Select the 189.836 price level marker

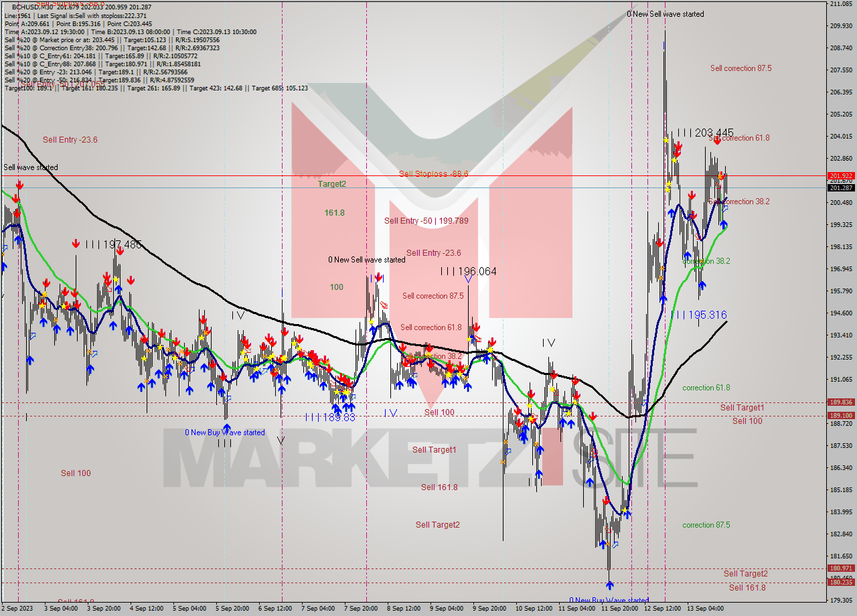[841, 402]
